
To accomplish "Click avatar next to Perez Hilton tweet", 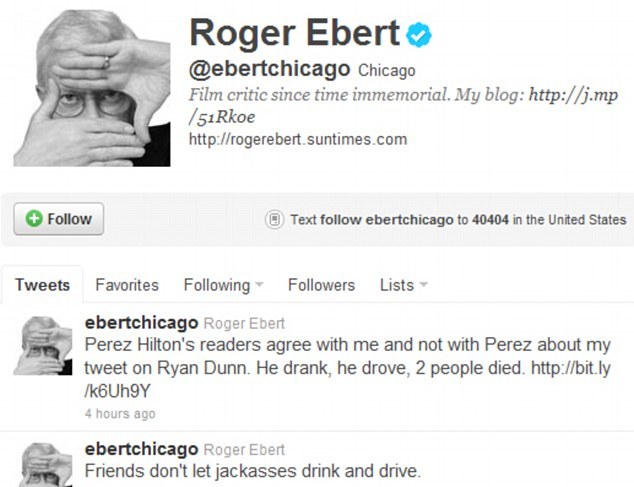I will [43, 346].
